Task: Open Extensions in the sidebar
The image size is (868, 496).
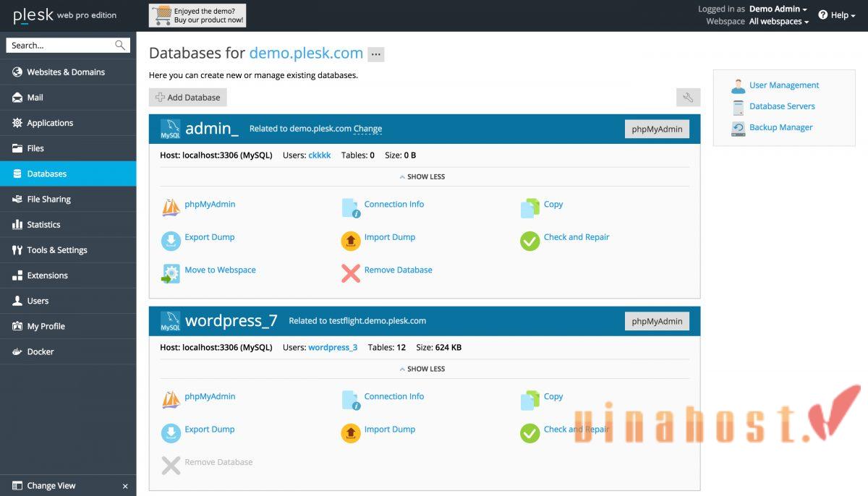Action: [68, 275]
